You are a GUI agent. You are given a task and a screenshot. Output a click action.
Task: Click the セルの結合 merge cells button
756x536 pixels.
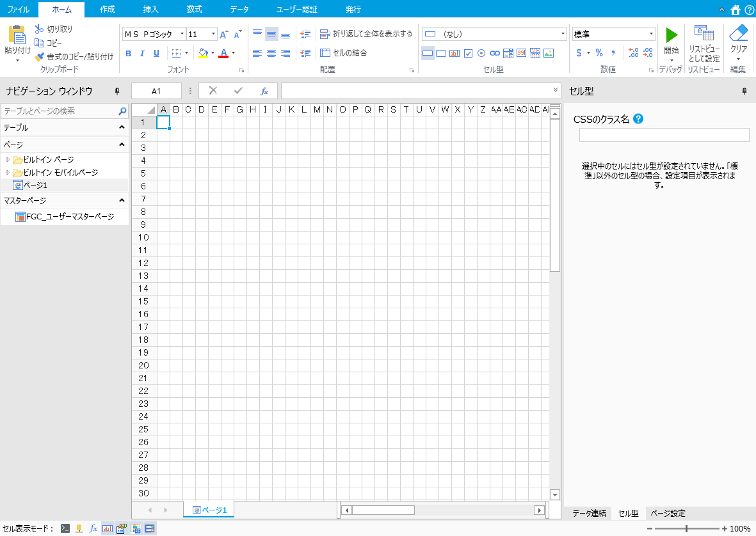pyautogui.click(x=344, y=52)
